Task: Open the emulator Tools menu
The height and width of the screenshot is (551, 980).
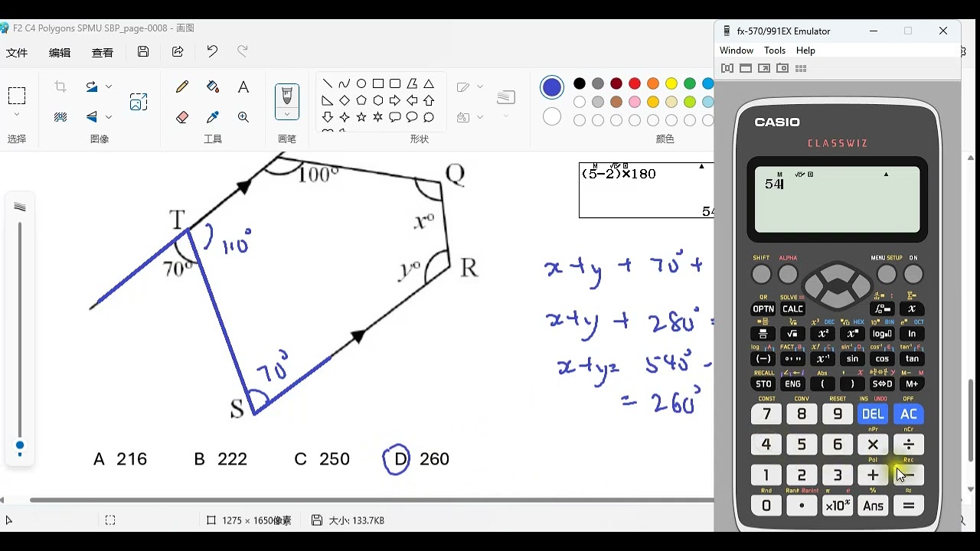Action: 775,51
